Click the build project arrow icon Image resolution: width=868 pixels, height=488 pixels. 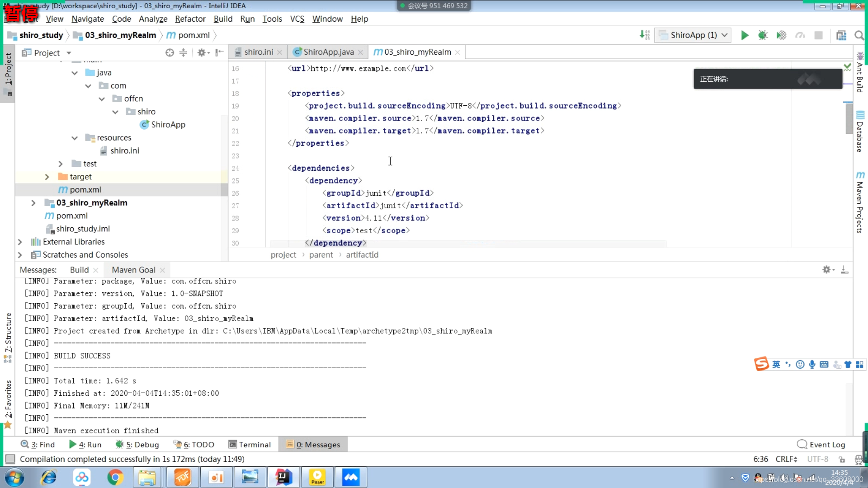645,35
